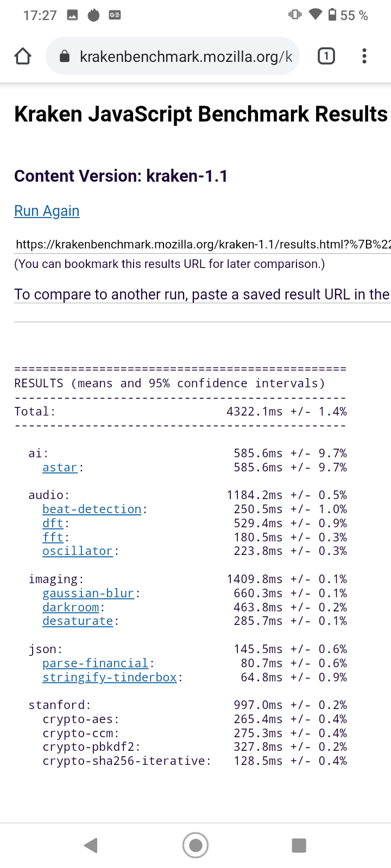Open the browser three-dot menu

pos(364,56)
